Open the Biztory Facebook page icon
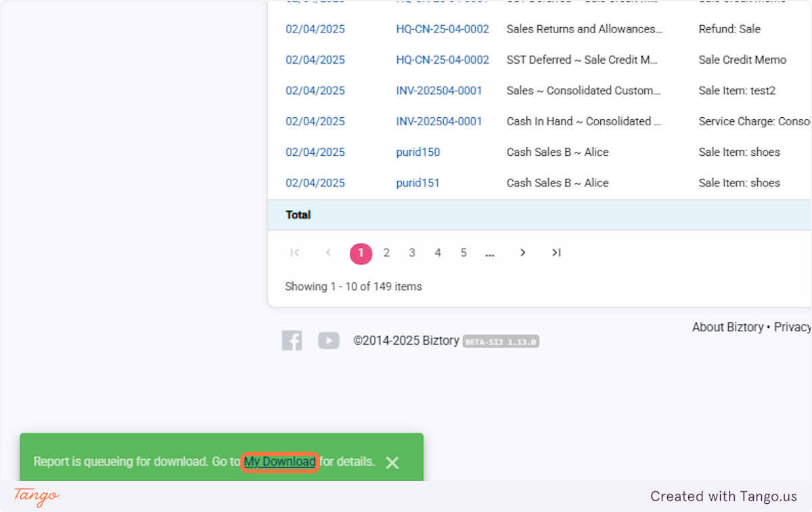 tap(292, 341)
